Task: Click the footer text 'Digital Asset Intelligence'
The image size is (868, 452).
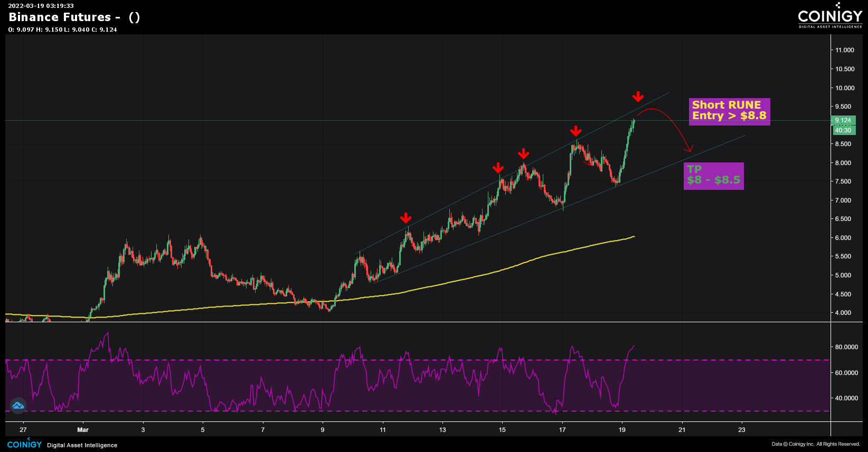Action: [82, 445]
